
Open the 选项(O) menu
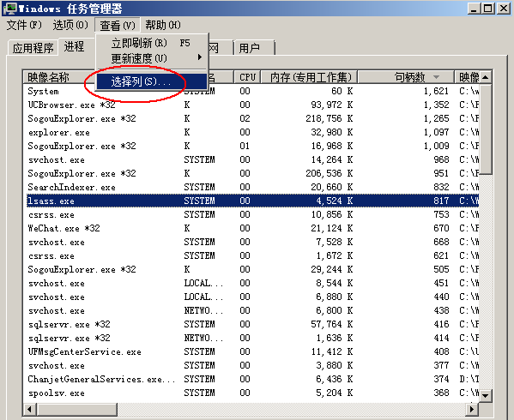[x=70, y=25]
